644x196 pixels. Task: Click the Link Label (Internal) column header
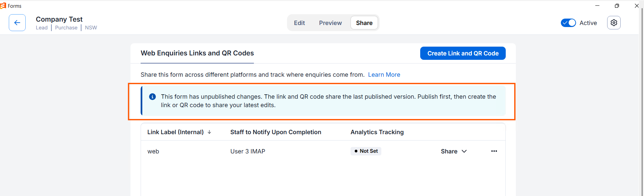175,132
